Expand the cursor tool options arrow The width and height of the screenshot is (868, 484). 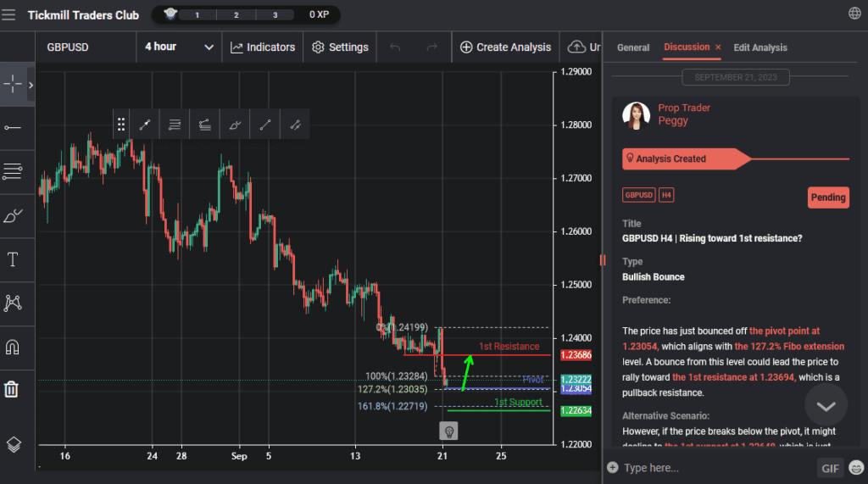[x=31, y=85]
